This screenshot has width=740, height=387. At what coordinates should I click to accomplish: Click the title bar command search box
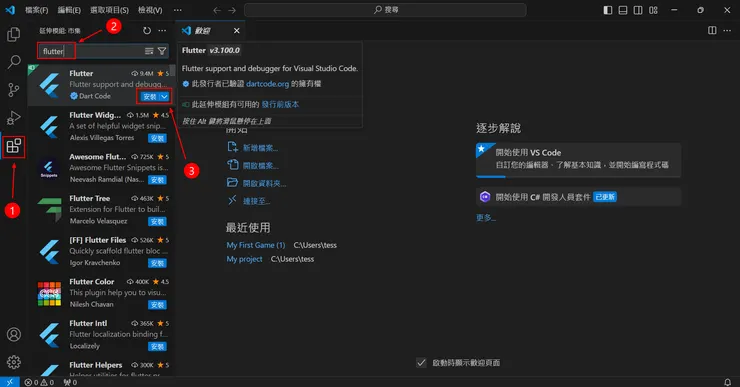[385, 10]
